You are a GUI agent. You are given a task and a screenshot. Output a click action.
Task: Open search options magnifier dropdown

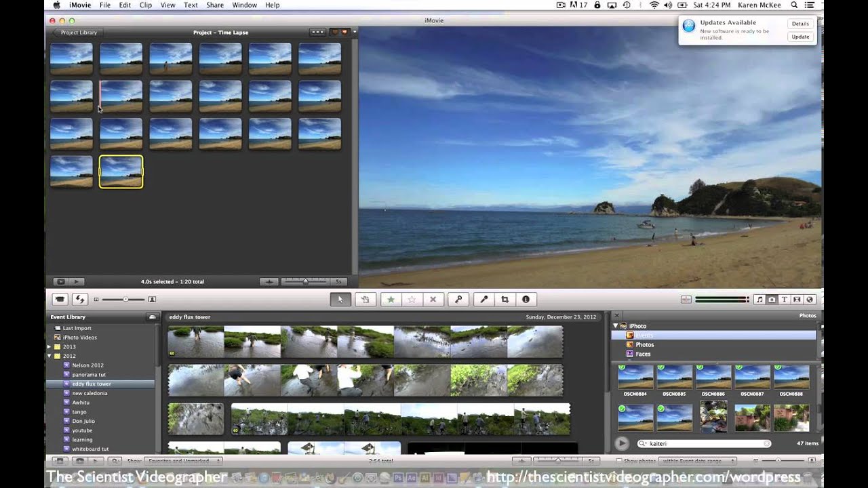644,444
